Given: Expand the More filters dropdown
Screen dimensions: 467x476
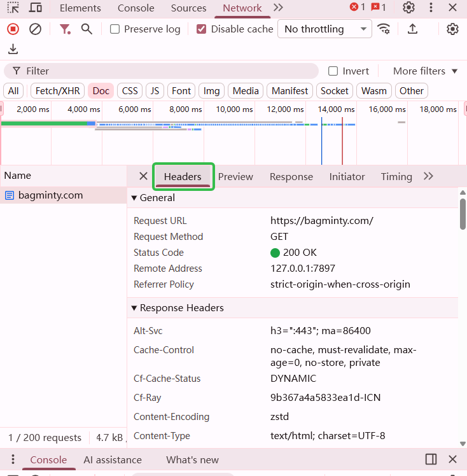Looking at the screenshot, I should click(x=425, y=71).
